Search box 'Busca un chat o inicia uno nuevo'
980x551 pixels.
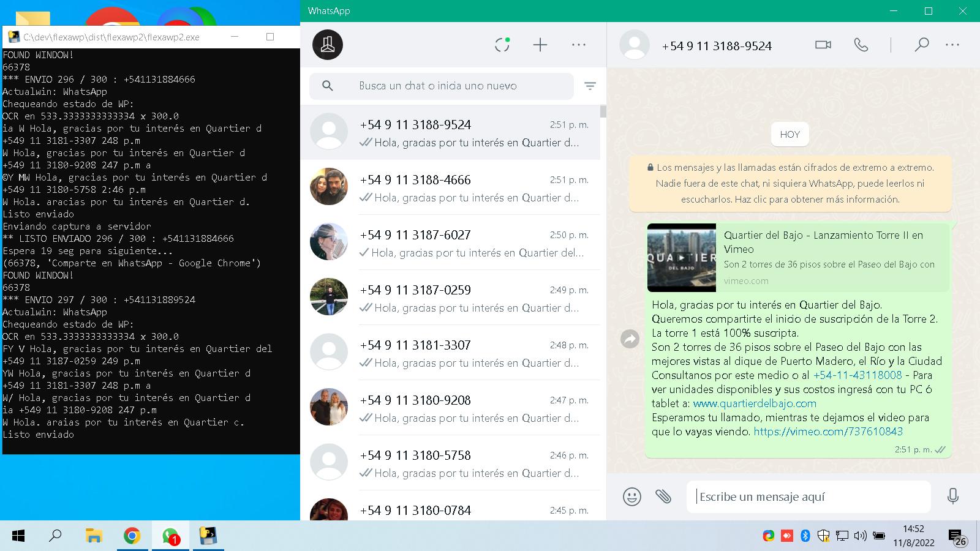tap(442, 86)
